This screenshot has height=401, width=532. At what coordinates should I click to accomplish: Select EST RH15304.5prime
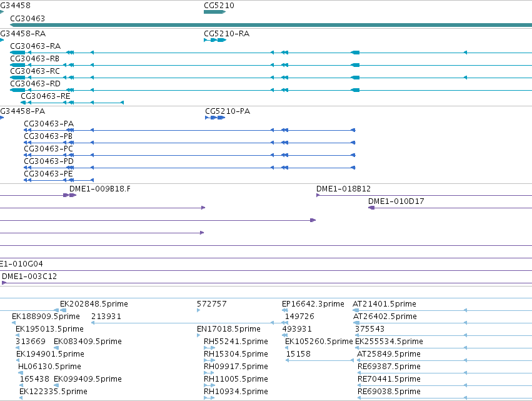click(x=236, y=354)
